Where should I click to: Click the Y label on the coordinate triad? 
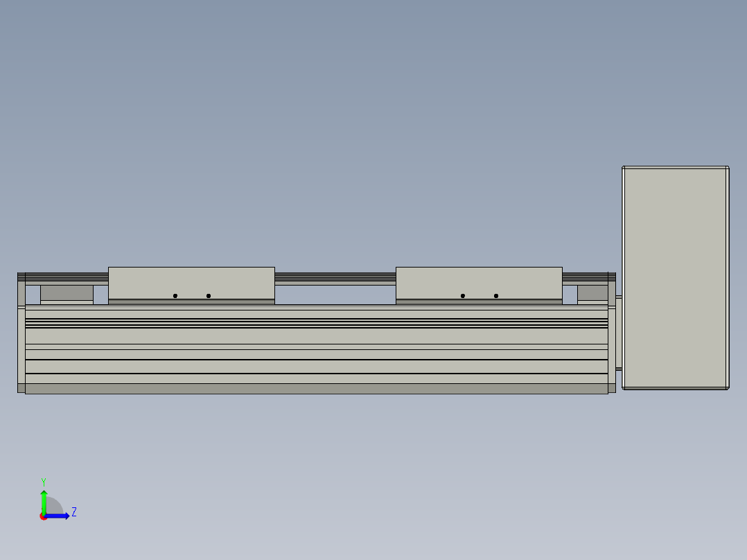pos(44,482)
